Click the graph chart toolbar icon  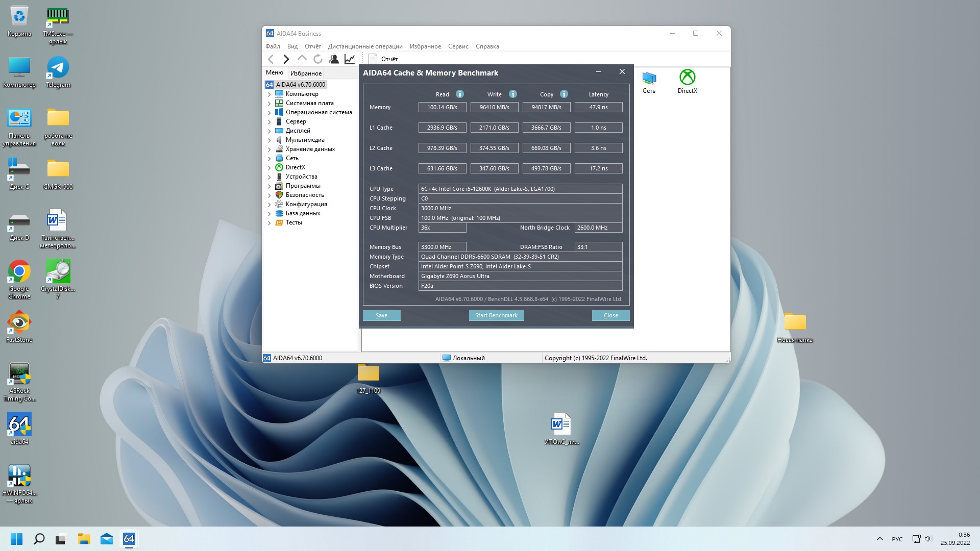tap(350, 59)
